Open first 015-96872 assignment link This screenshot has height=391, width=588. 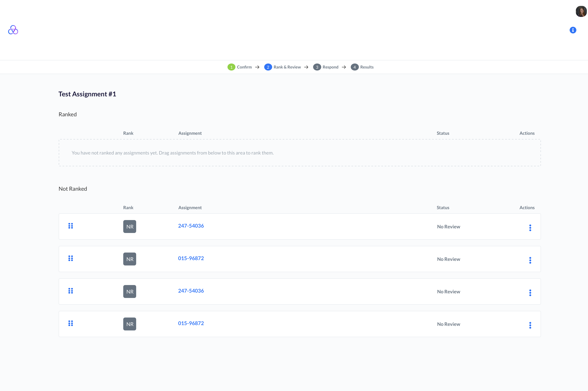tap(191, 258)
